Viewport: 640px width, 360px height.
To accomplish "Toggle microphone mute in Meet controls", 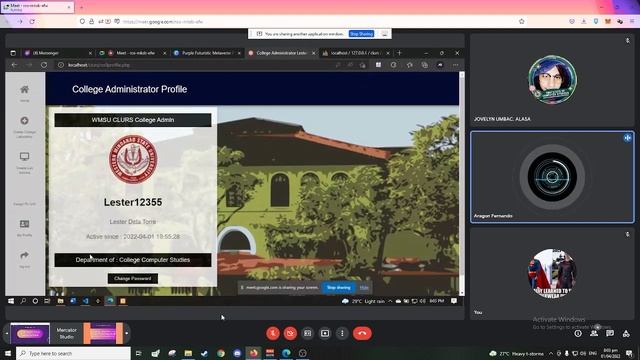I will 273,333.
